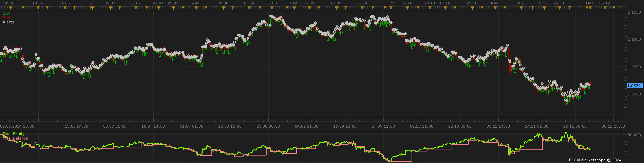Select the gold marker under Dec
The height and width of the screenshot is (163, 644).
589,8
